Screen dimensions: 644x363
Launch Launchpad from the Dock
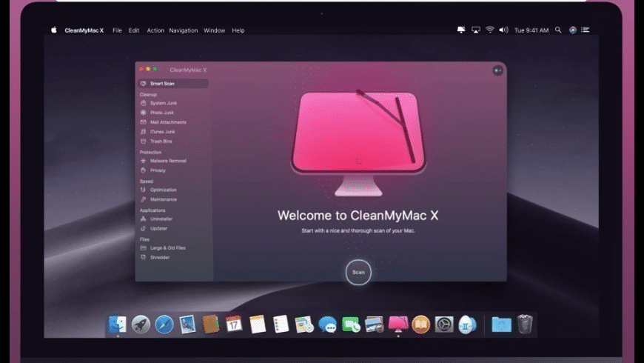click(141, 324)
